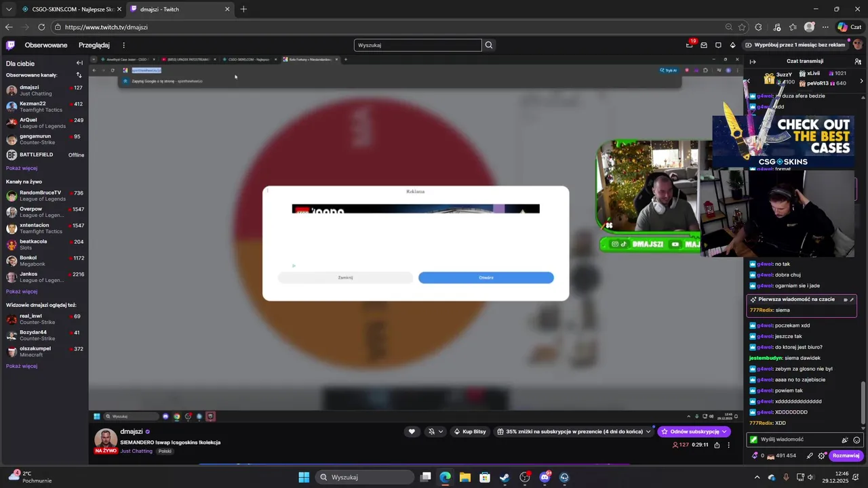Open Kezman22 channel in sidebar
Image resolution: width=868 pixels, height=488 pixels.
click(x=44, y=106)
